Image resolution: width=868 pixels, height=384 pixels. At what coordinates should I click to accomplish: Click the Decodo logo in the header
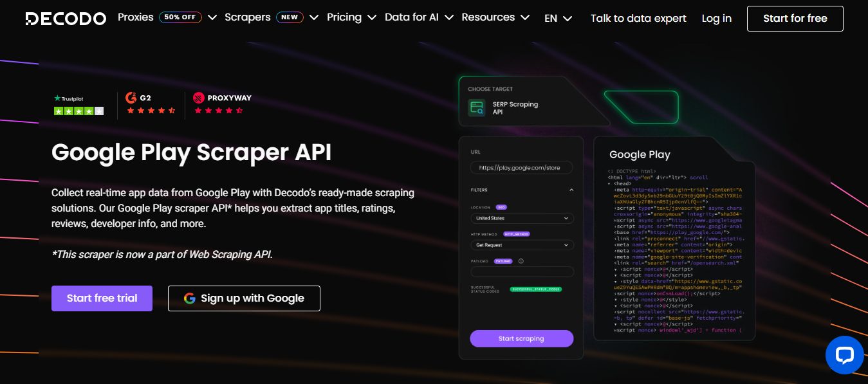tap(66, 19)
